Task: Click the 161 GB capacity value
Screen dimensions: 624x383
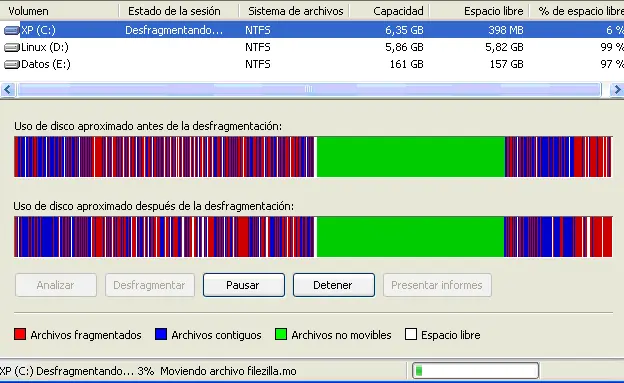Action: pos(407,64)
